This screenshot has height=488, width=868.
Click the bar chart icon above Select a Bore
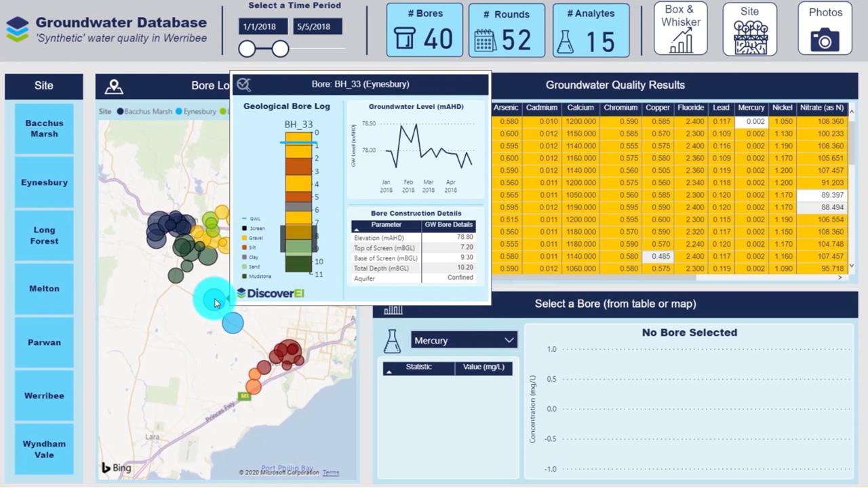point(393,309)
